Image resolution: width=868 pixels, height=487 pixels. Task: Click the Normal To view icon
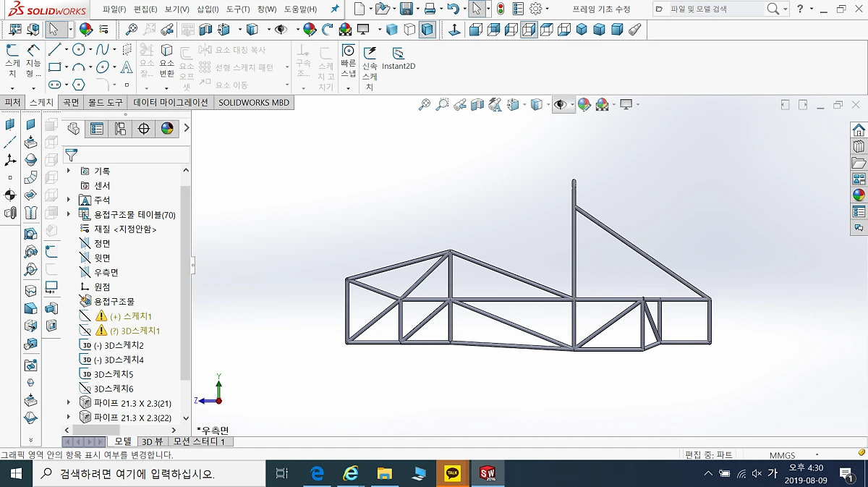[x=454, y=30]
